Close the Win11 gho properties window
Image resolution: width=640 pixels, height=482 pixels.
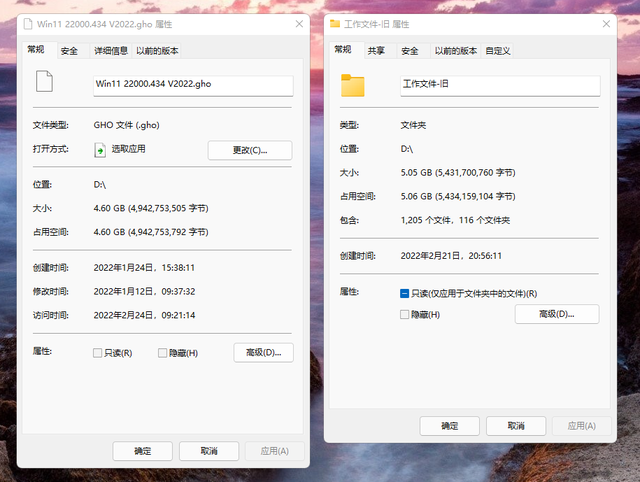[299, 24]
